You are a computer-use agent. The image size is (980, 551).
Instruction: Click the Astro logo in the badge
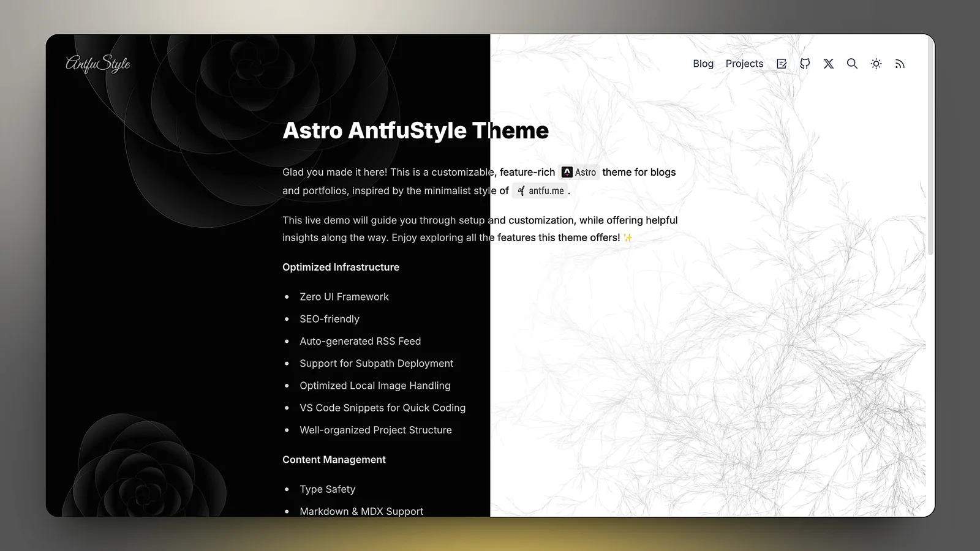tap(567, 173)
